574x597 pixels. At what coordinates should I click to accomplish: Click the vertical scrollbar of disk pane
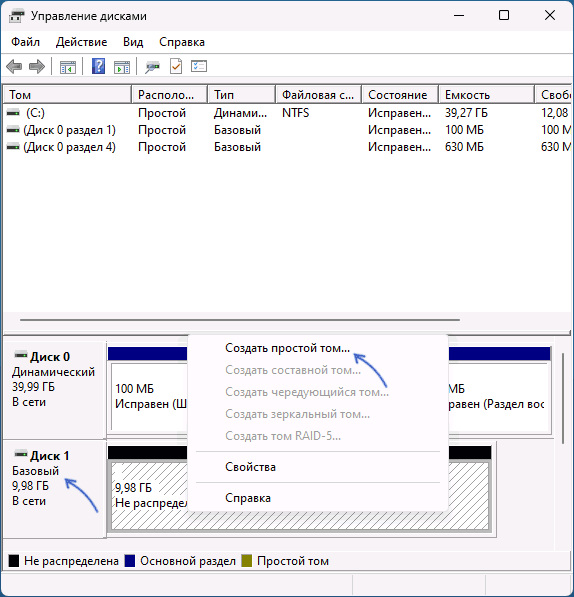click(x=563, y=398)
